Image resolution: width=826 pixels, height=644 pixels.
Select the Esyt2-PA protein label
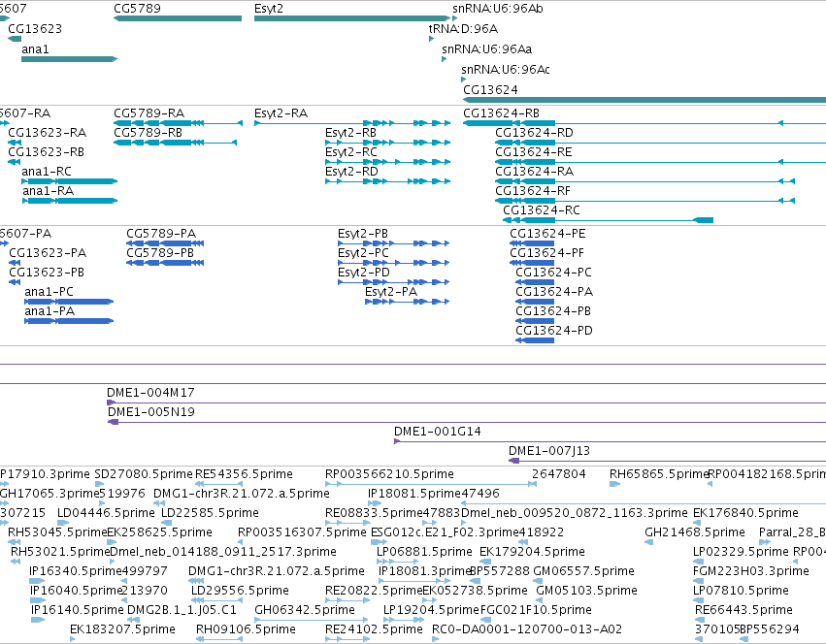click(x=391, y=292)
